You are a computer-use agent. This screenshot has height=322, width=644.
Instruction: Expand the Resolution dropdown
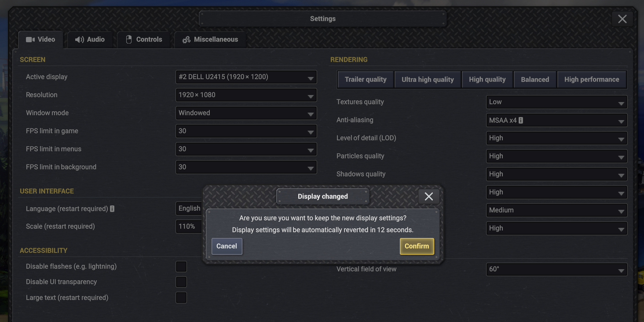(x=246, y=95)
